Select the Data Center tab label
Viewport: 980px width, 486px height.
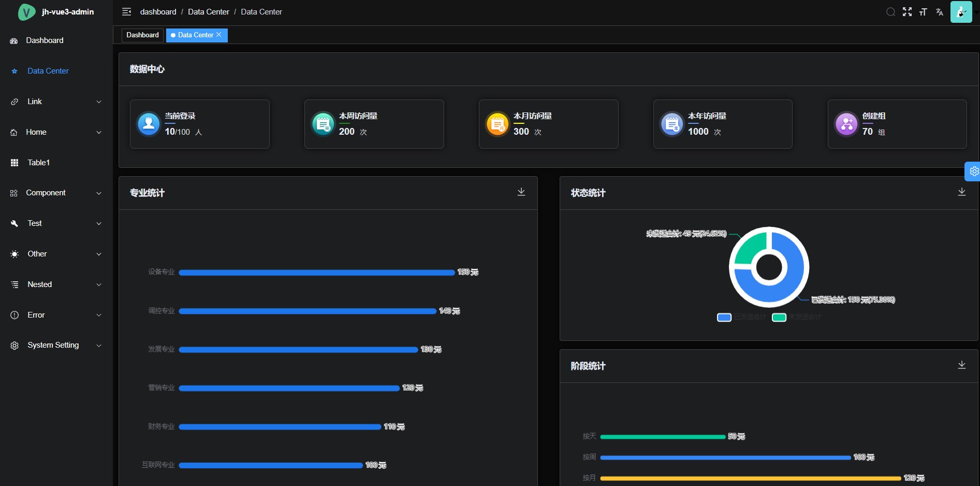pyautogui.click(x=196, y=35)
